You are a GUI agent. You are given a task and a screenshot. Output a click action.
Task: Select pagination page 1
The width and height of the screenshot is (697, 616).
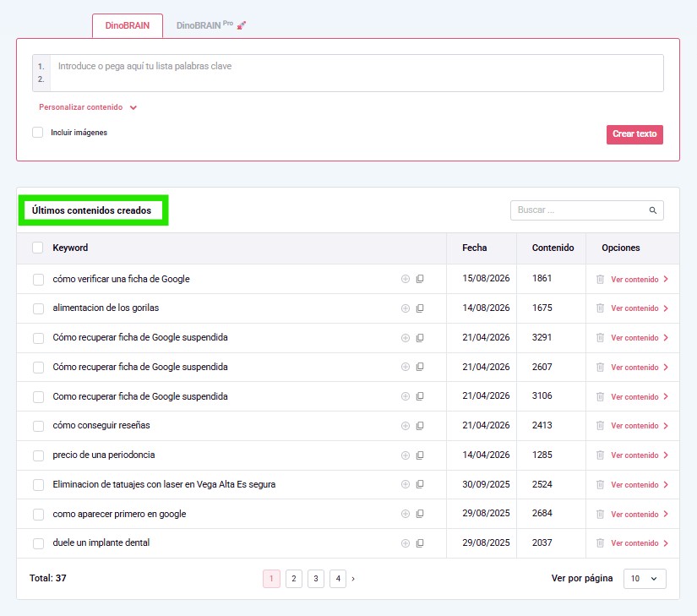271,579
